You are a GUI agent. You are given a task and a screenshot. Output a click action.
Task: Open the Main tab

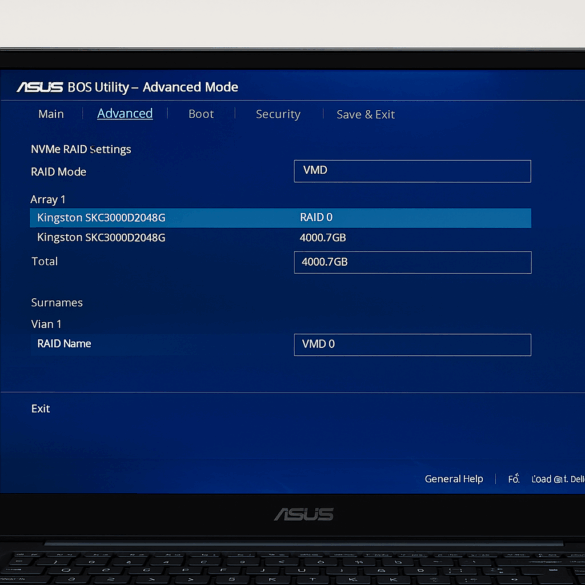coord(51,114)
